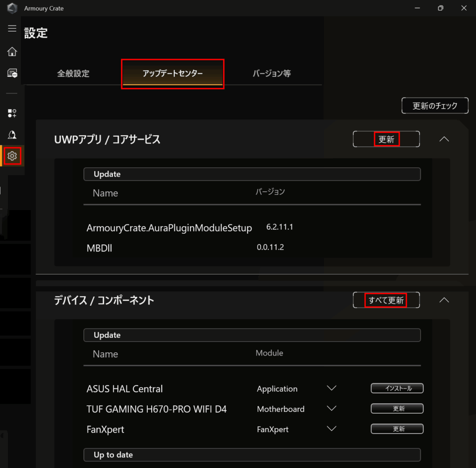Collapse the デバイス / コンポーネント section

tap(444, 300)
